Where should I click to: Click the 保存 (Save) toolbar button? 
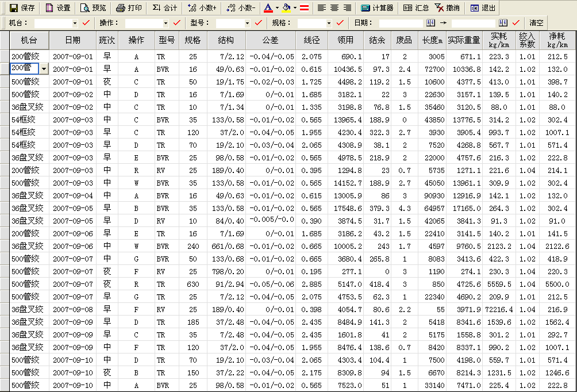[22, 8]
